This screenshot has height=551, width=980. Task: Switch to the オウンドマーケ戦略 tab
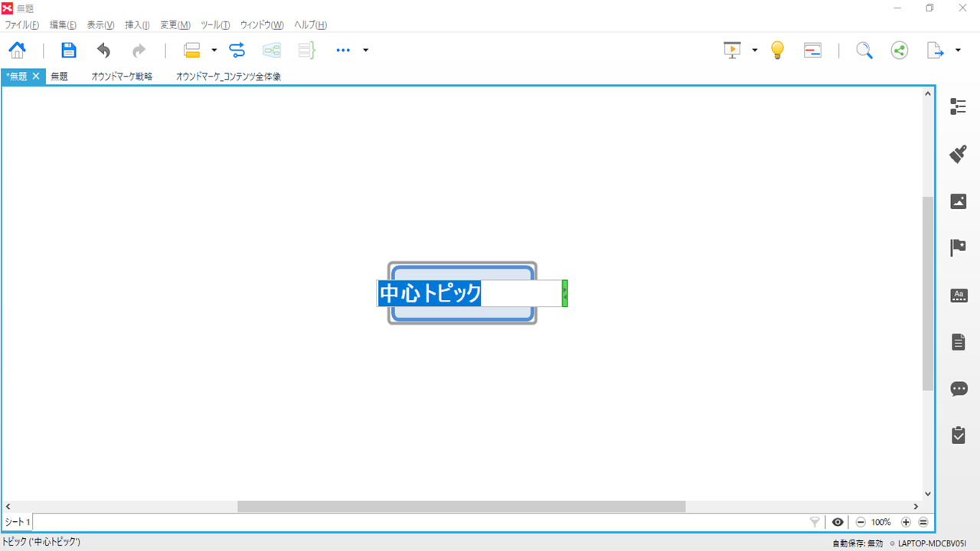[x=122, y=77]
